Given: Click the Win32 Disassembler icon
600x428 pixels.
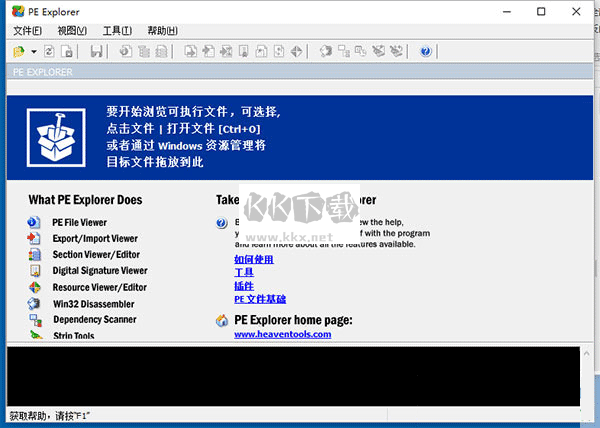Looking at the screenshot, I should [35, 304].
